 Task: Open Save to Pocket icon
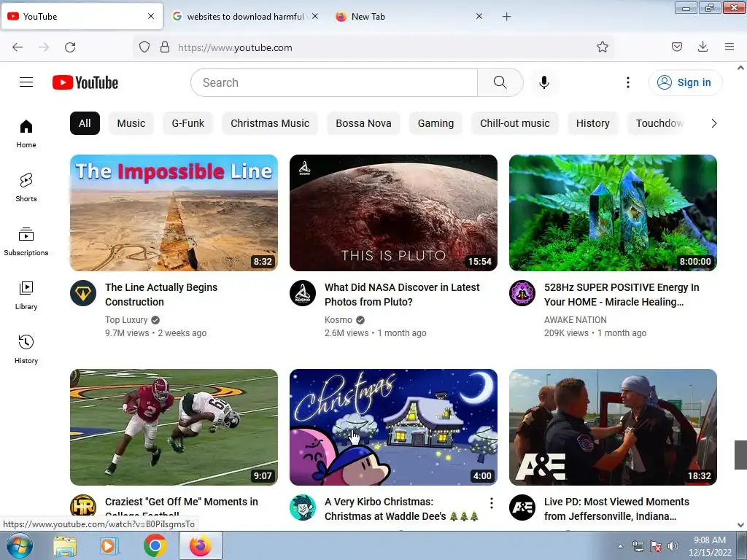point(677,47)
